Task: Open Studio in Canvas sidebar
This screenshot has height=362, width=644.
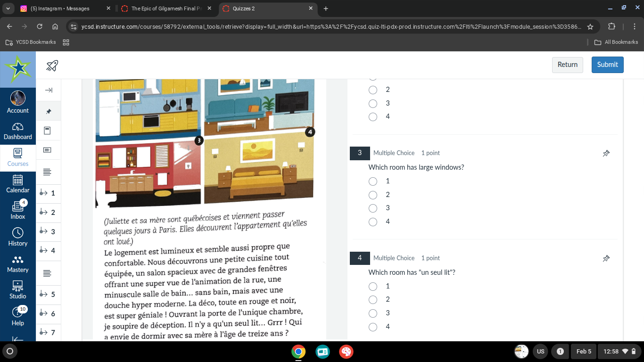Action: [x=18, y=290]
